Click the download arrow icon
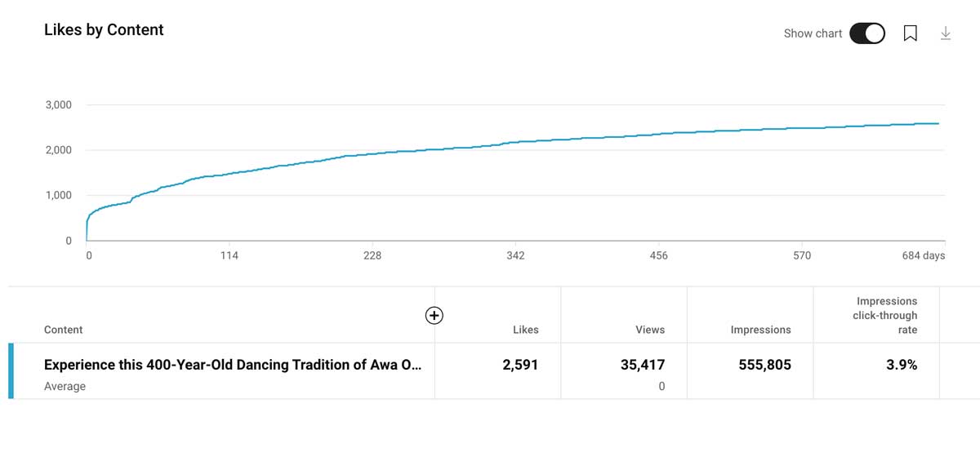 point(946,33)
